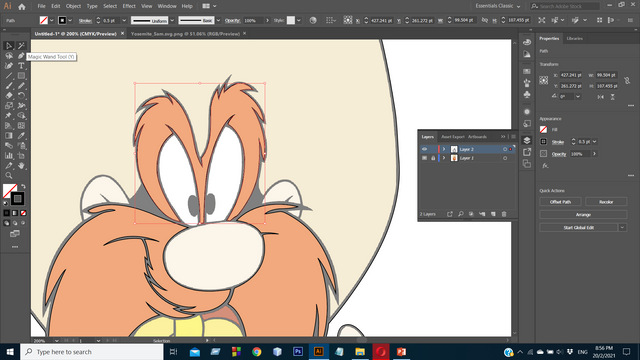Select the Eraser tool
The height and width of the screenshot is (360, 640).
point(9,96)
